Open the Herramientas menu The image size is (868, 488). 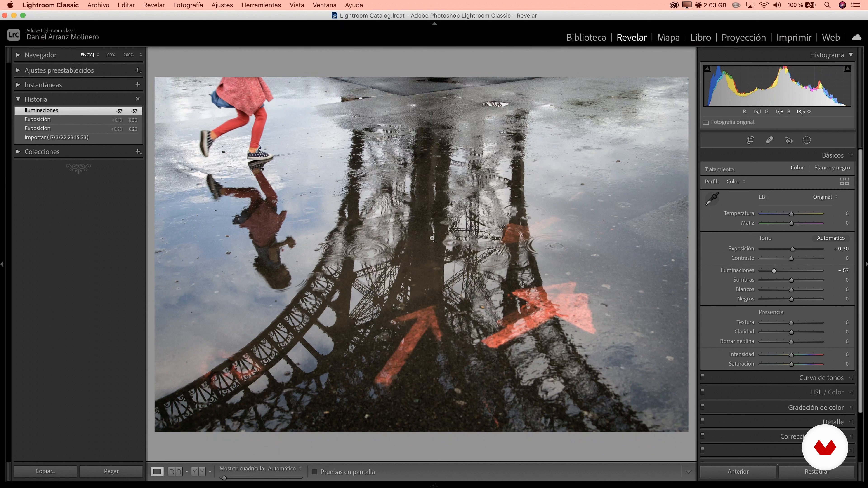click(261, 5)
